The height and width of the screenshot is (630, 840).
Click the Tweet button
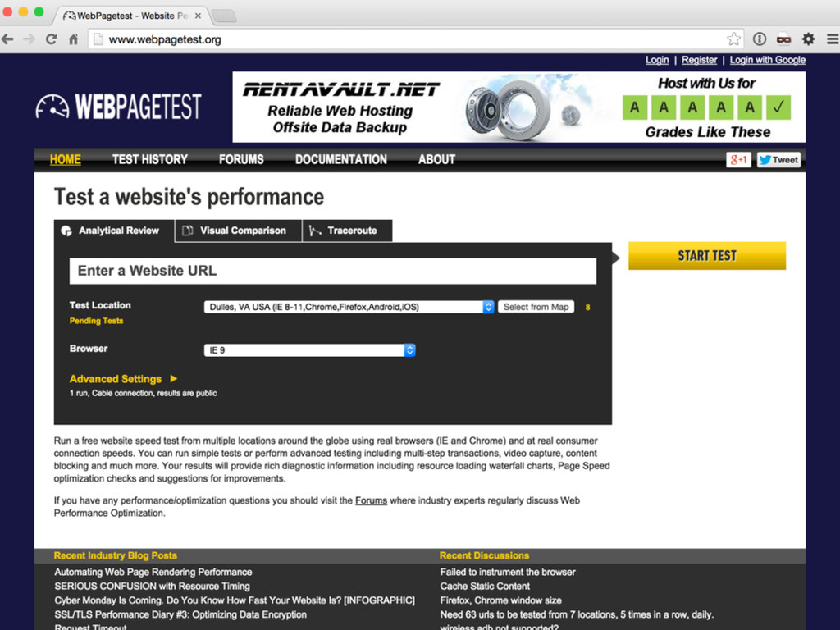(778, 160)
